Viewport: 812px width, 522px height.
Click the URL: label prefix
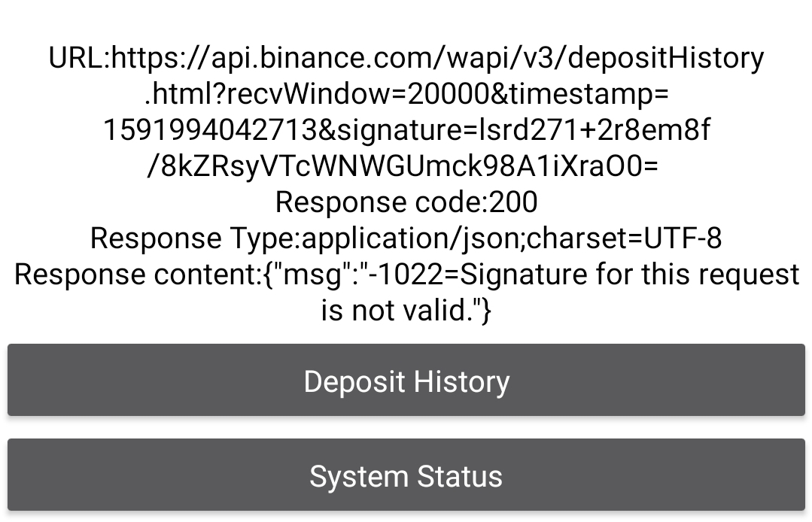tap(79, 58)
